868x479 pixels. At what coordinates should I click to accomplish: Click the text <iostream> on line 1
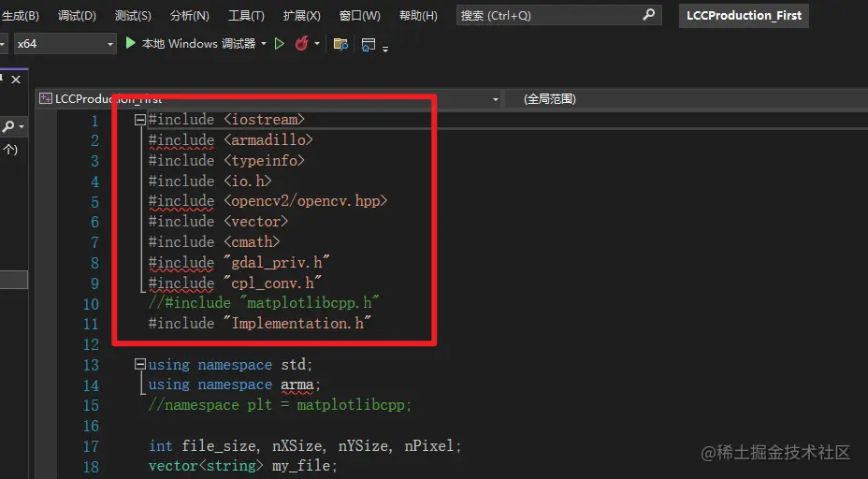(x=265, y=120)
